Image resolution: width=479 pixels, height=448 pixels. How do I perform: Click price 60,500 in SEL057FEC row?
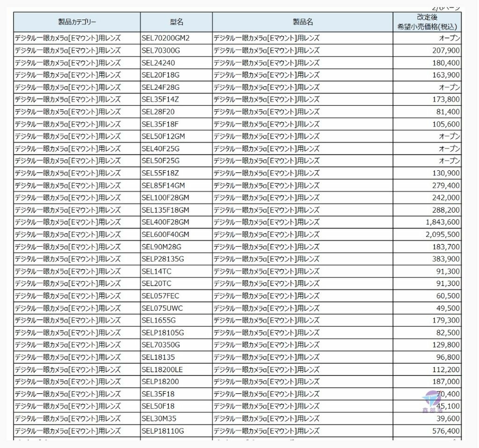coord(448,296)
